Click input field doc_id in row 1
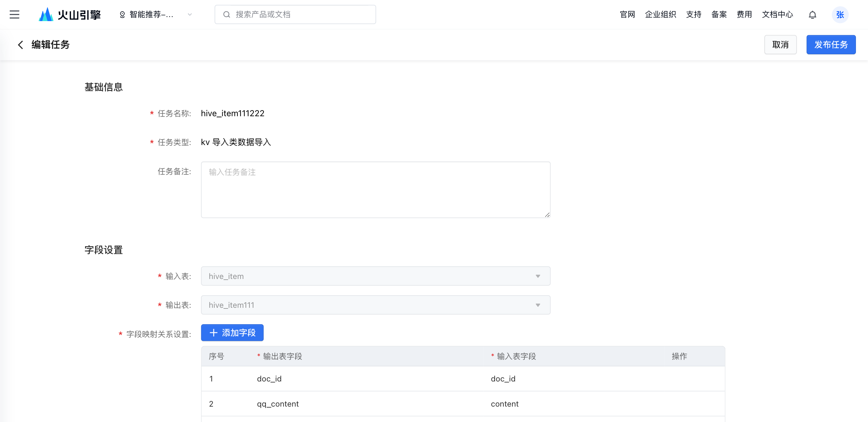868x422 pixels. (503, 379)
